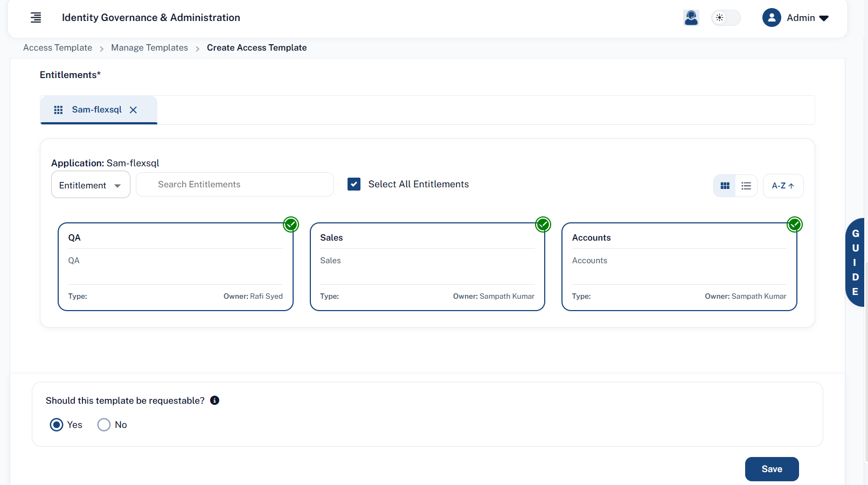Click the Search Entitlements field
Viewport: 868px width, 485px height.
pos(235,184)
